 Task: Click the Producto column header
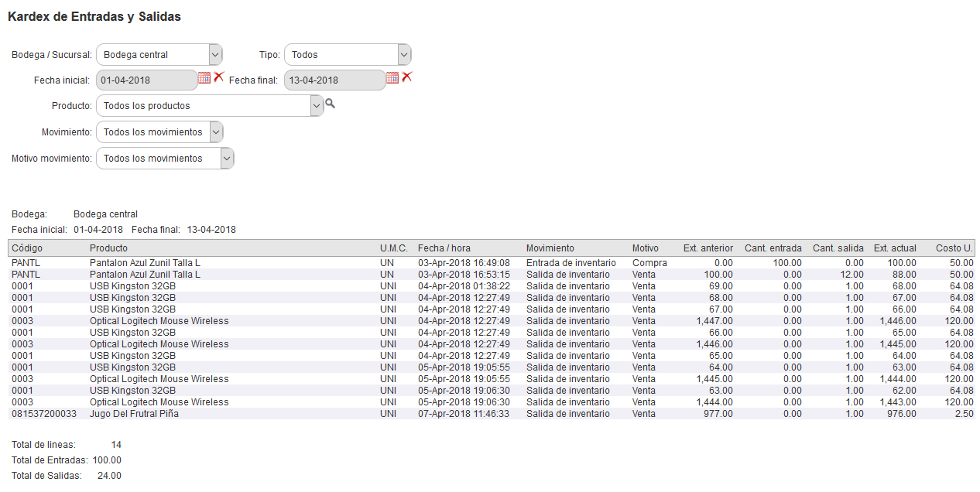point(108,248)
